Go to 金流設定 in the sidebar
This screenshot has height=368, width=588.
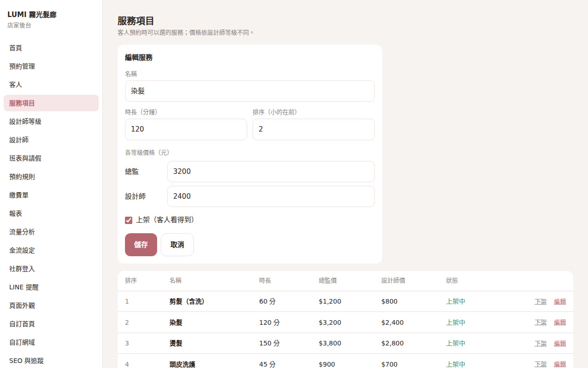[x=51, y=250]
